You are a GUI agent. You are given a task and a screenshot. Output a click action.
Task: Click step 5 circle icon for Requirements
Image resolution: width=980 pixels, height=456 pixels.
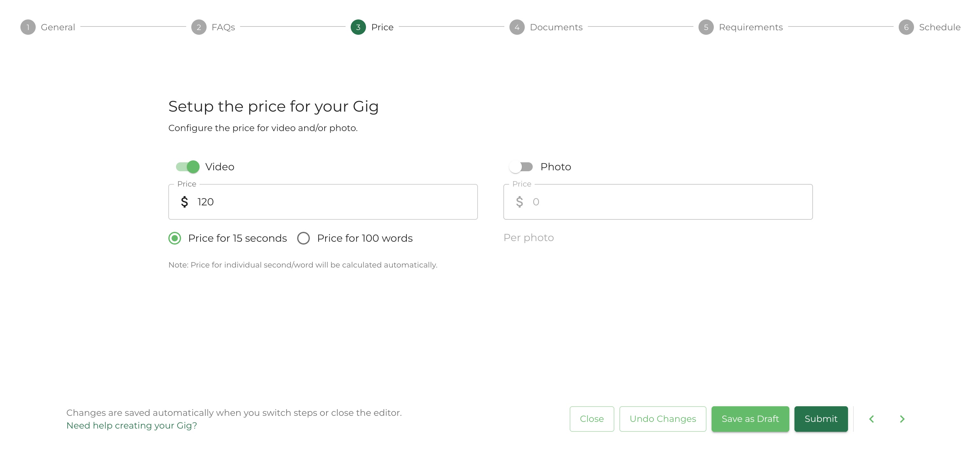coord(706,27)
